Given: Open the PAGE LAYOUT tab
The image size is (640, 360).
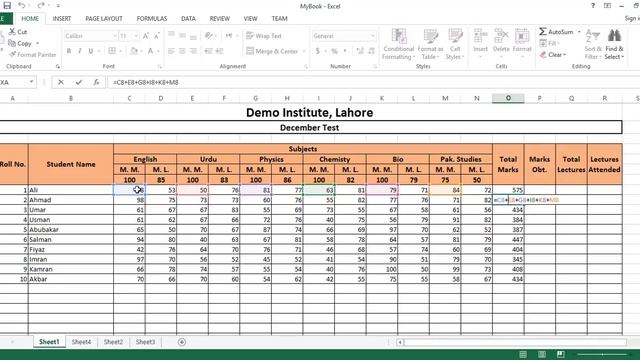Looking at the screenshot, I should tap(104, 18).
